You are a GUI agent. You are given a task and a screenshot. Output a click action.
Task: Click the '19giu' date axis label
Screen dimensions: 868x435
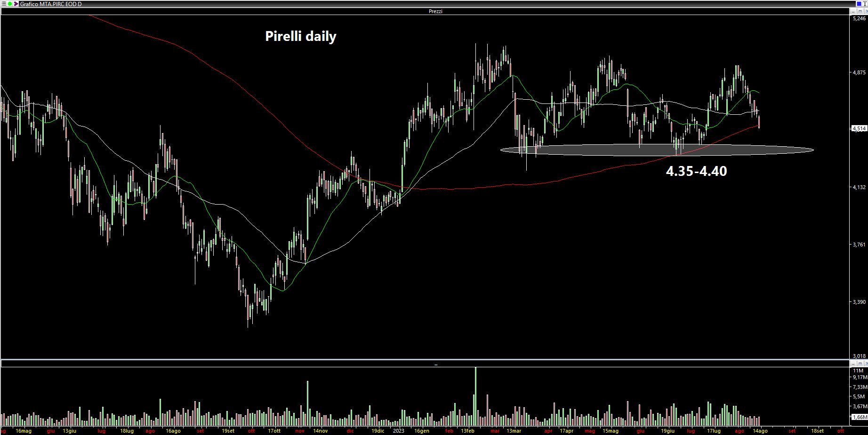(667, 431)
